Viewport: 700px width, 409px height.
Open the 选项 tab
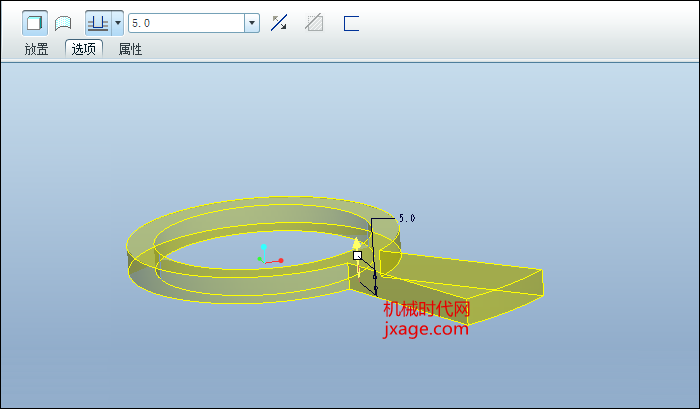point(84,49)
